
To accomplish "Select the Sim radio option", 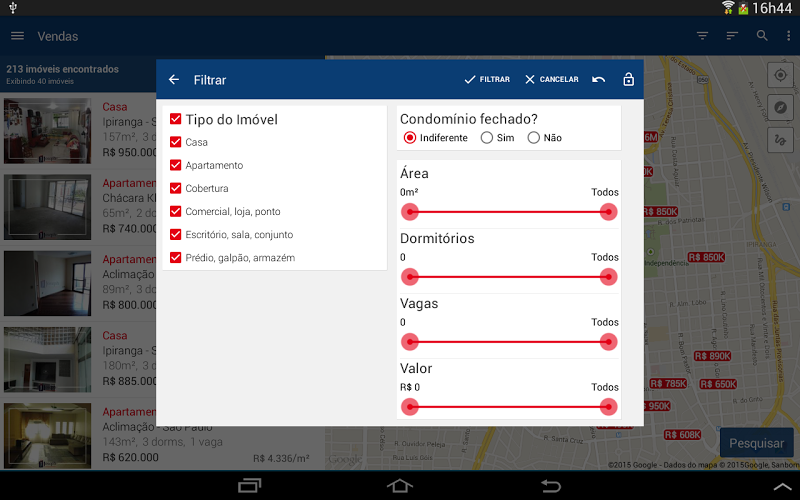I will tap(487, 138).
